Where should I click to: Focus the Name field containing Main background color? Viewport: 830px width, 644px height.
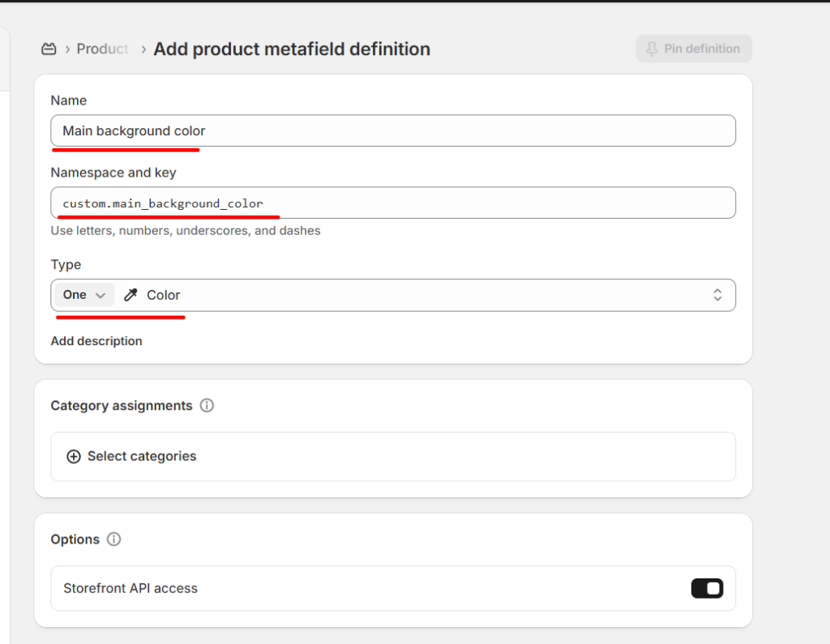(x=393, y=130)
